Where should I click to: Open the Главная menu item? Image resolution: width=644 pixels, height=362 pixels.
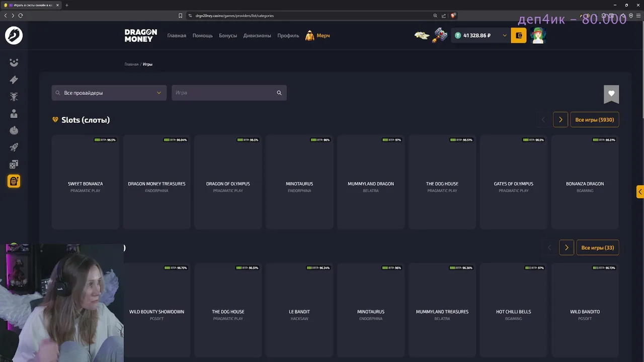pos(177,36)
